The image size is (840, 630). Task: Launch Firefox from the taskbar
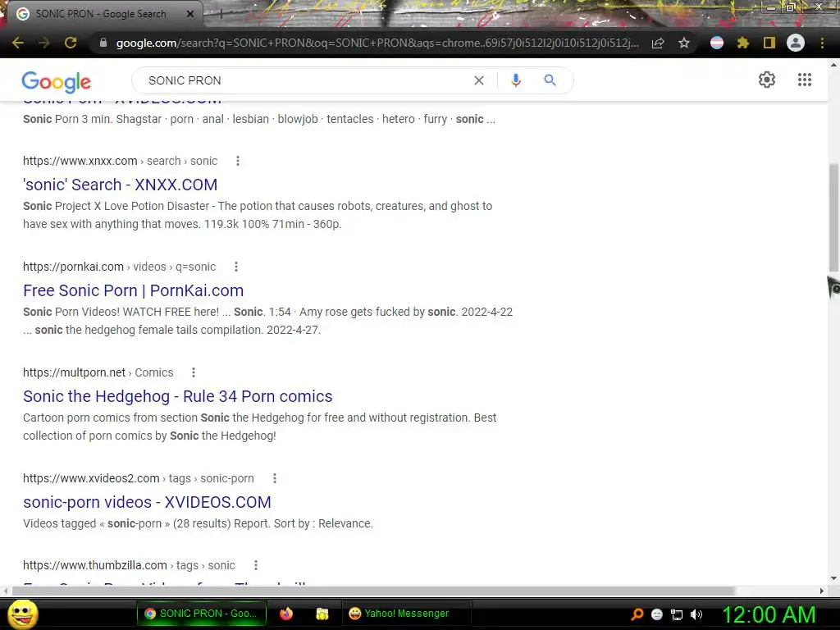click(x=286, y=614)
